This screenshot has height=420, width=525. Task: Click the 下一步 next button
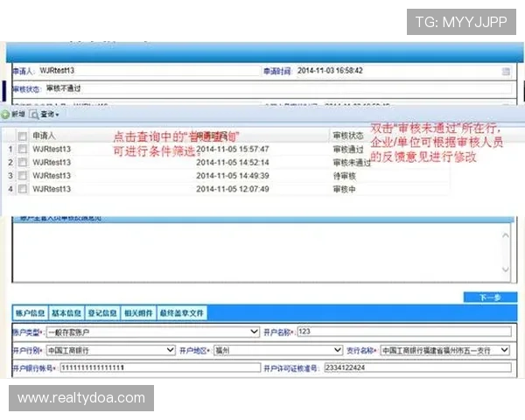pyautogui.click(x=490, y=297)
